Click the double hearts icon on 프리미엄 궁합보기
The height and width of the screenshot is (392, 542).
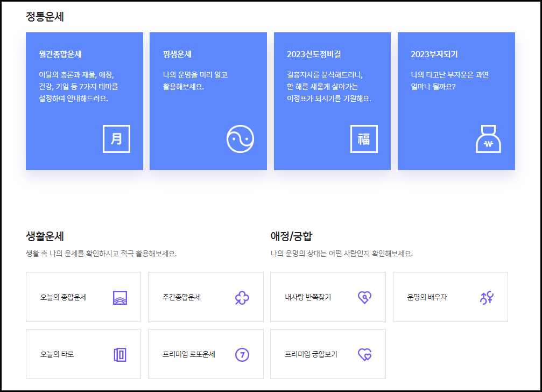point(365,354)
